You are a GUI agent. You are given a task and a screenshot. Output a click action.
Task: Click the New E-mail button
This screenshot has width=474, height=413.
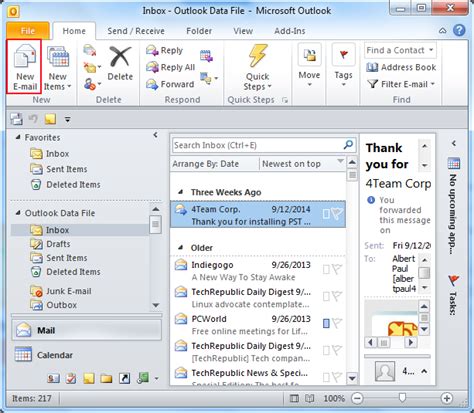pos(24,67)
